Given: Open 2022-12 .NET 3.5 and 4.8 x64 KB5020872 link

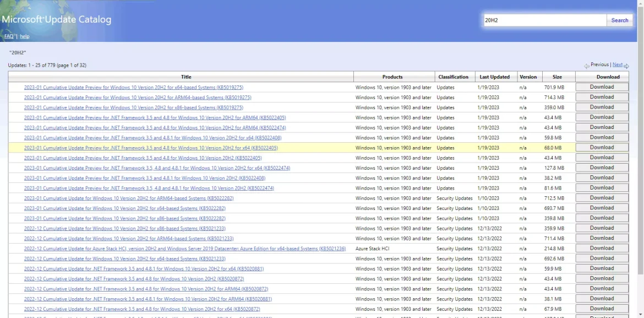Looking at the screenshot, I should coord(141,309).
